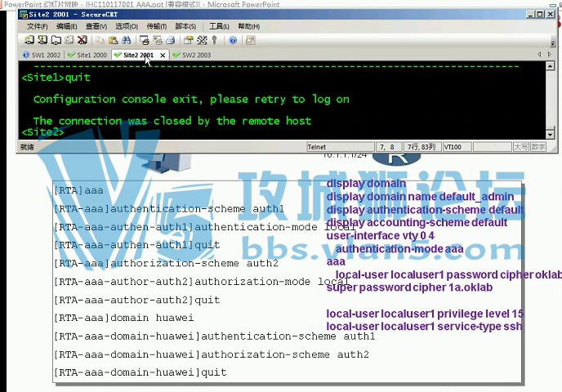562x392 pixels.
Task: Click the tab strip right scroll arrow
Action: pos(550,55)
